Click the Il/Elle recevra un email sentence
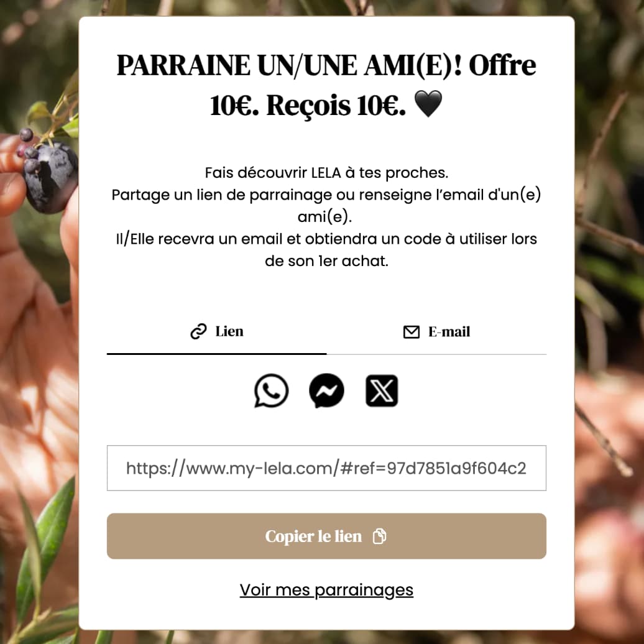Image resolution: width=644 pixels, height=644 pixels. pyautogui.click(x=326, y=250)
